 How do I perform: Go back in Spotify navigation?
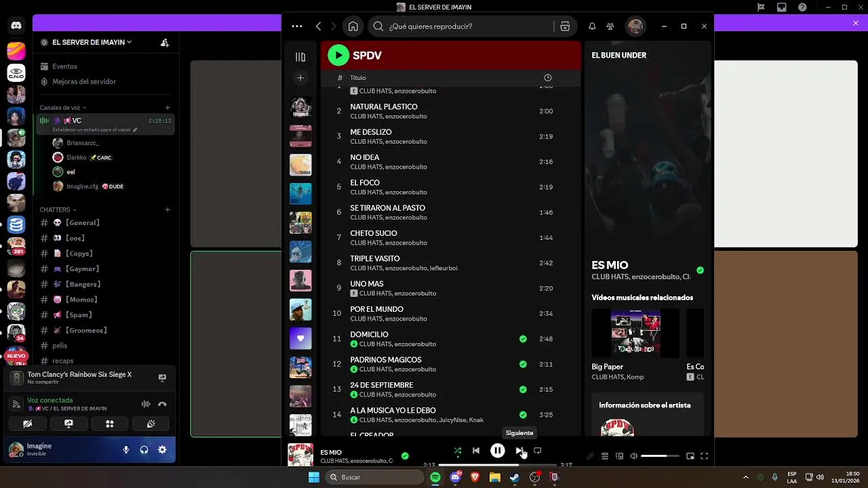click(319, 26)
